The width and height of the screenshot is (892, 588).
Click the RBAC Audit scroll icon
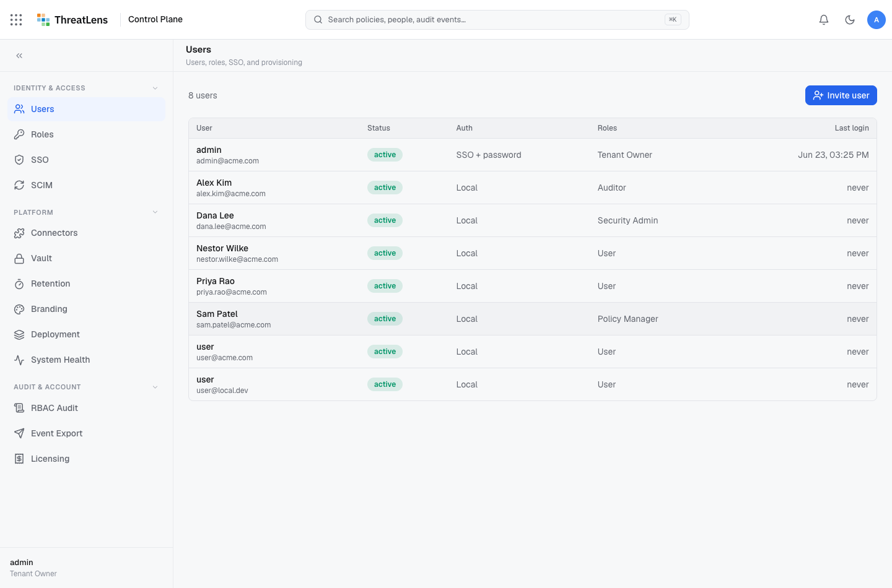point(19,408)
